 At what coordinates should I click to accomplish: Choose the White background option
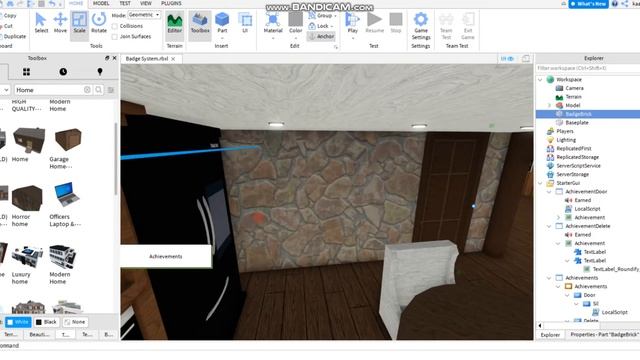pyautogui.click(x=18, y=322)
